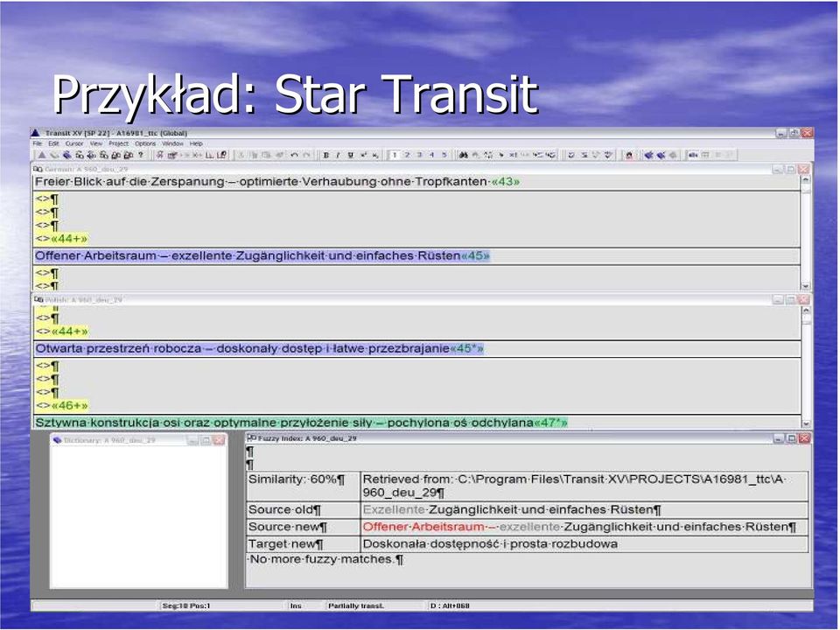Image resolution: width=840 pixels, height=630 pixels.
Task: Click the Transit XV title bar triangle icon
Action: 35,133
